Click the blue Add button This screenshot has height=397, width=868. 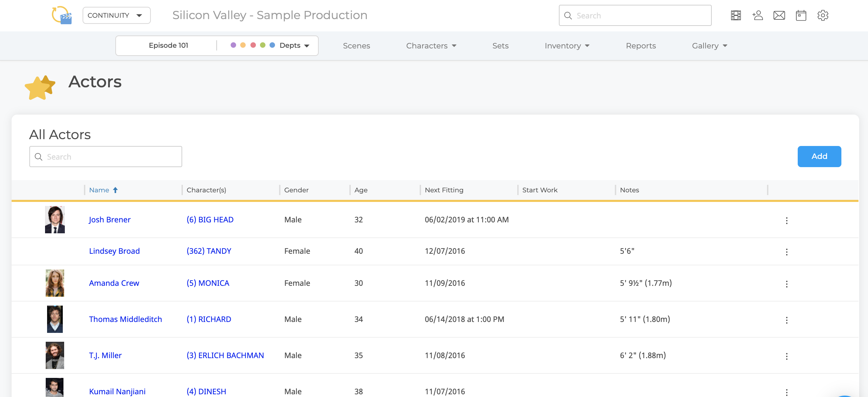[819, 157]
